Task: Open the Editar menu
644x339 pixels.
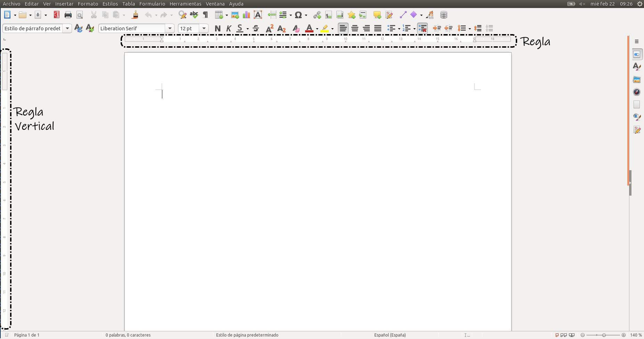Action: point(32,4)
